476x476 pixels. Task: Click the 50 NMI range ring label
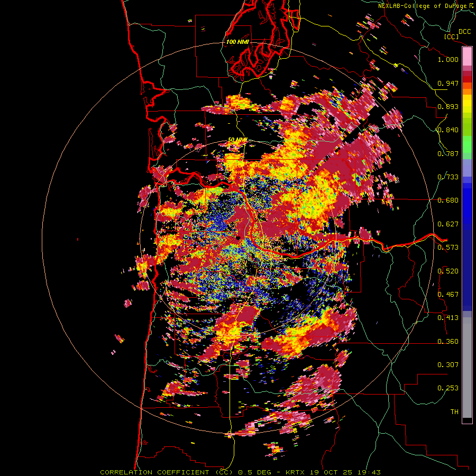237,140
